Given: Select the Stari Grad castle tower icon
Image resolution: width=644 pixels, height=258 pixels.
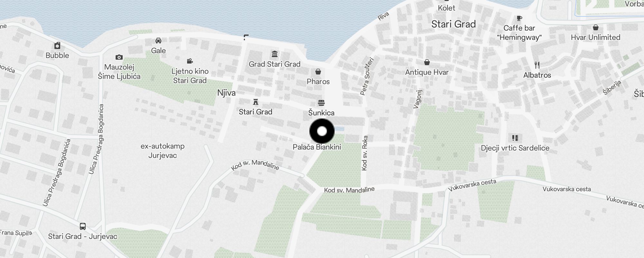Looking at the screenshot, I should [x=256, y=102].
